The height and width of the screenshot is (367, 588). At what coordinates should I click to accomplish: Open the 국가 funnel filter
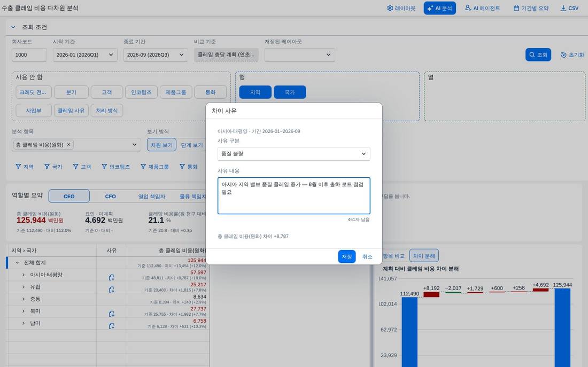(53, 167)
